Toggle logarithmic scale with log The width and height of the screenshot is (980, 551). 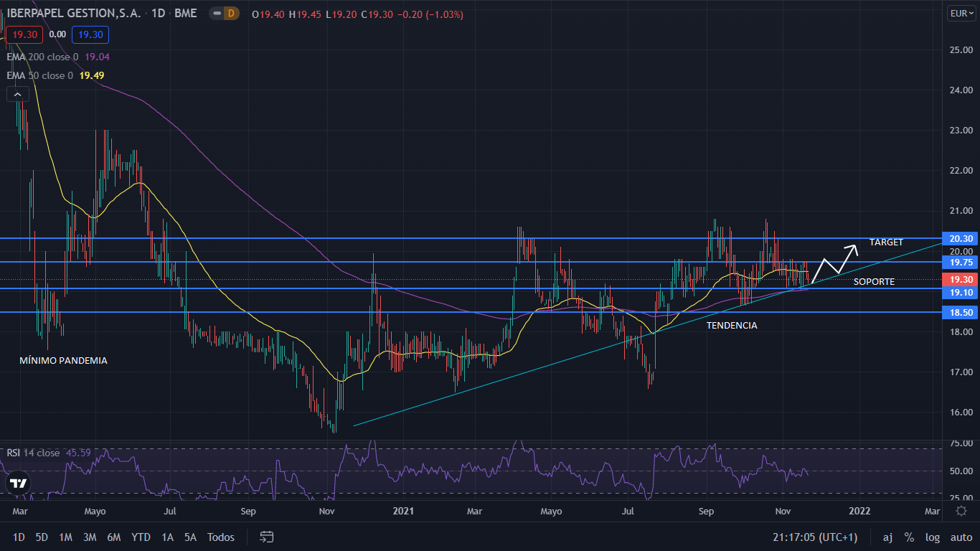pyautogui.click(x=932, y=537)
